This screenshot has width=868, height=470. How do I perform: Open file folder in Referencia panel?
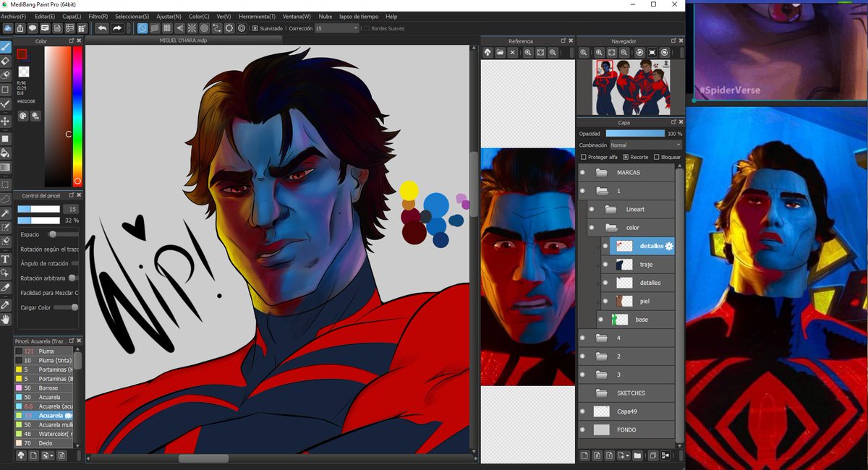pos(500,53)
